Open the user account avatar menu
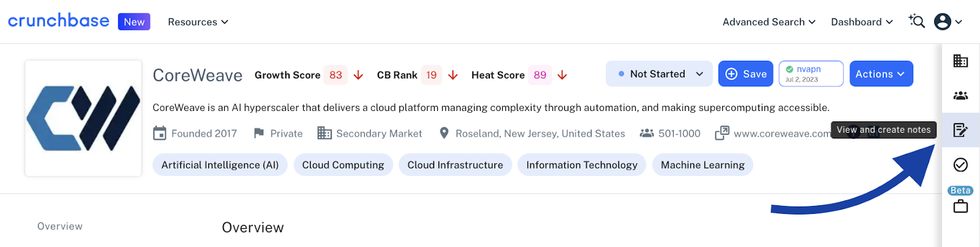Screen dimensions: 980x247 point(948,21)
